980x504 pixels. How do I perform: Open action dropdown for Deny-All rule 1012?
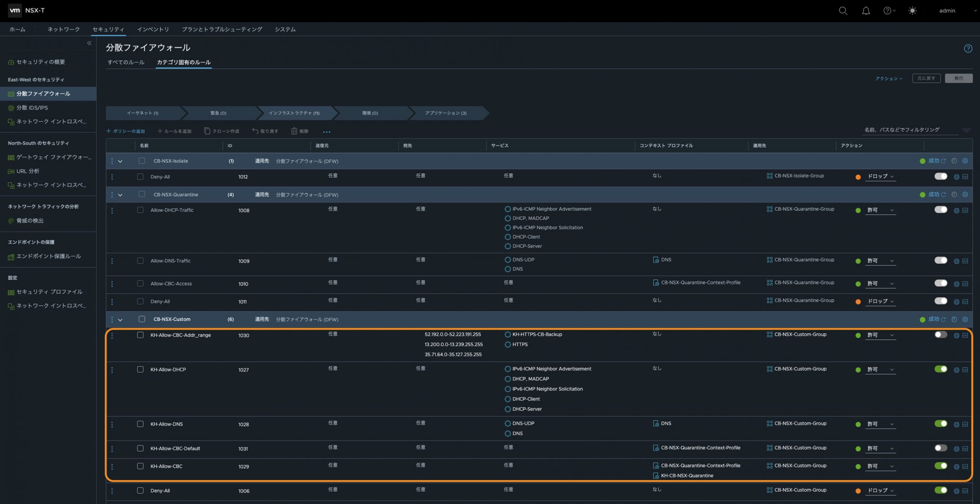coord(880,177)
